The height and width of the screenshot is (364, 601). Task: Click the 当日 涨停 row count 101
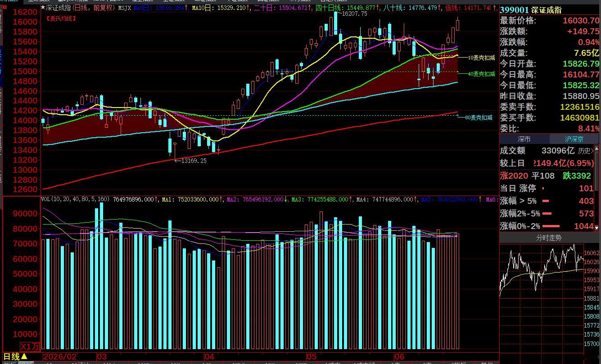[586, 189]
